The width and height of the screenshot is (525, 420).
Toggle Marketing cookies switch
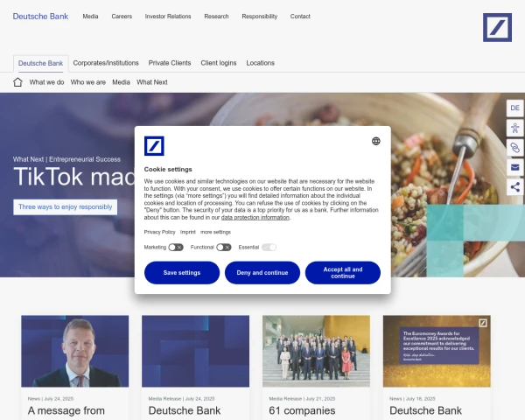point(176,247)
